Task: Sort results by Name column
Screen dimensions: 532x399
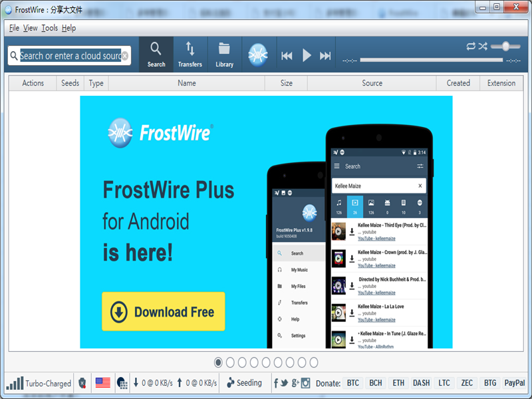Action: pyautogui.click(x=187, y=83)
